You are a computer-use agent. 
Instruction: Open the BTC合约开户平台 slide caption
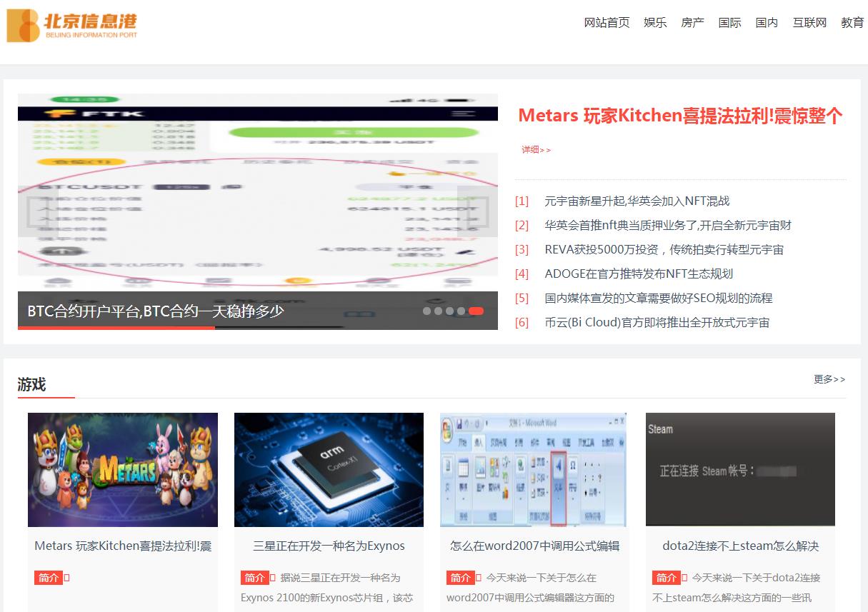156,311
